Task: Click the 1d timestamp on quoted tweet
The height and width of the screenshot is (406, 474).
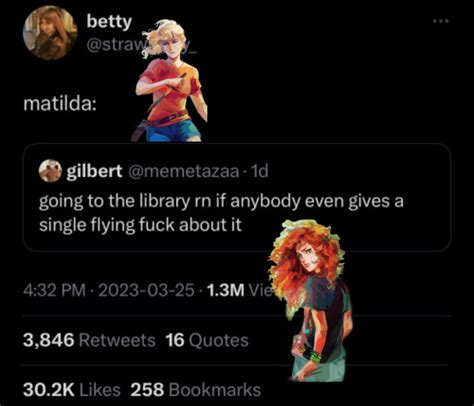Action: 259,171
